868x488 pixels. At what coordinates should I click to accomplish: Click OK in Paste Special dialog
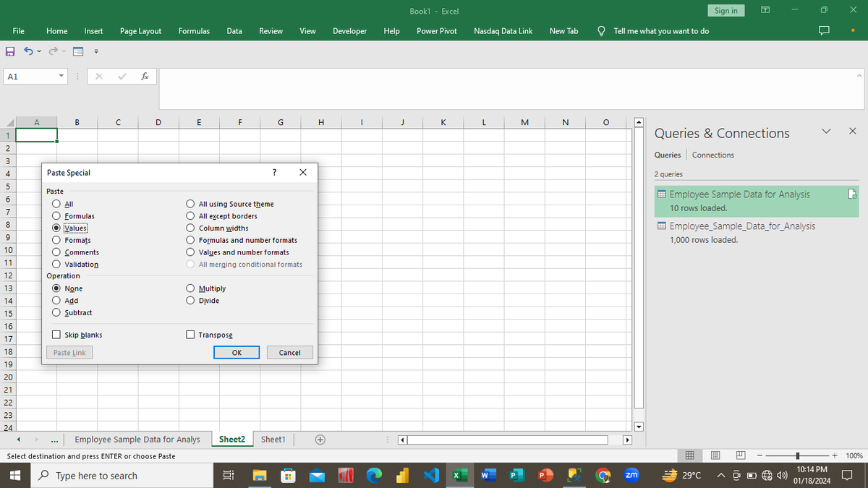[237, 353]
